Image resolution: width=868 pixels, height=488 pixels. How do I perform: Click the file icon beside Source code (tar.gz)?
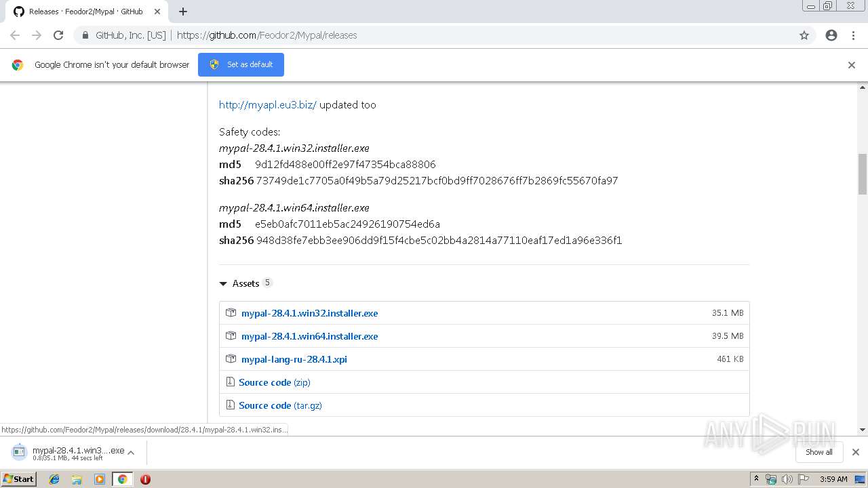click(230, 405)
